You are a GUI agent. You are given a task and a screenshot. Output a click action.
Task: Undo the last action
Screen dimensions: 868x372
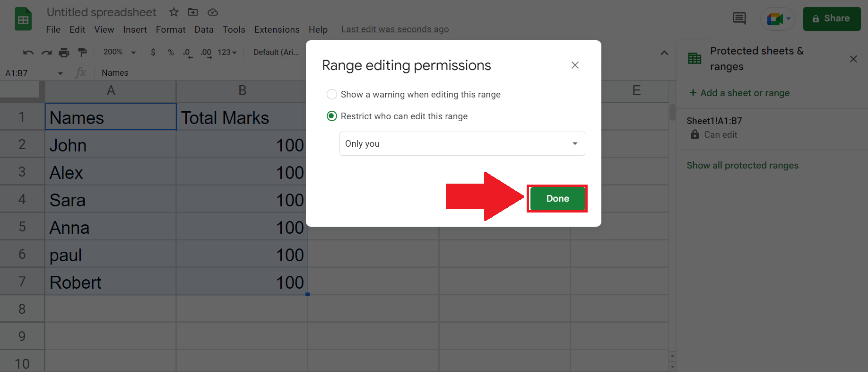[27, 52]
